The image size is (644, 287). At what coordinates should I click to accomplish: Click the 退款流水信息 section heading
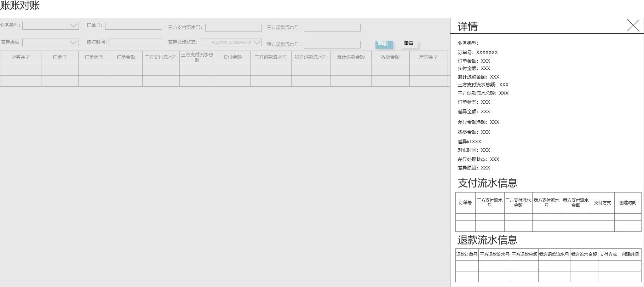pos(488,240)
